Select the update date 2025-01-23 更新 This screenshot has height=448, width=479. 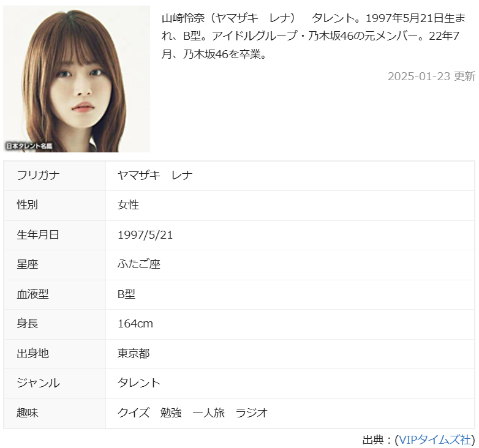coord(431,77)
